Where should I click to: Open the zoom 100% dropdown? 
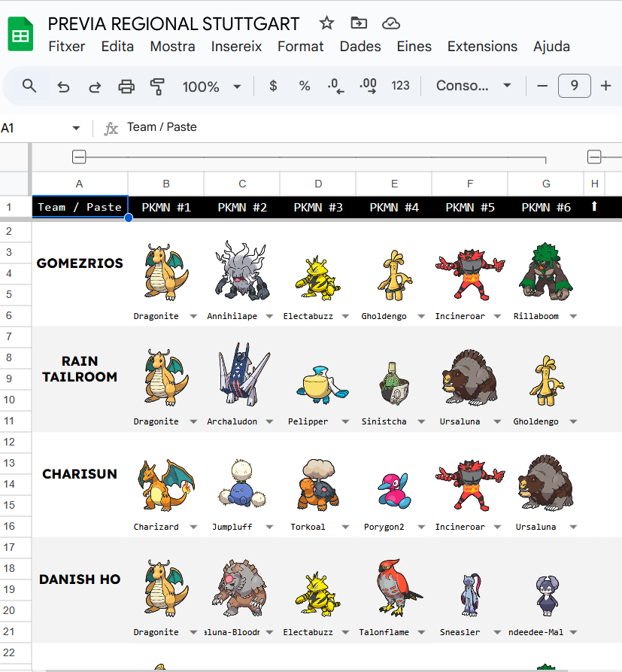(x=211, y=87)
